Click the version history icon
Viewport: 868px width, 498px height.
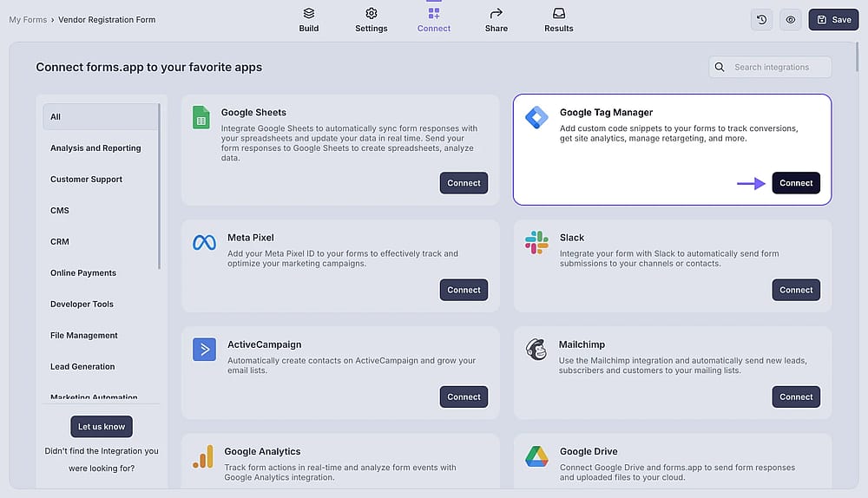pyautogui.click(x=762, y=19)
